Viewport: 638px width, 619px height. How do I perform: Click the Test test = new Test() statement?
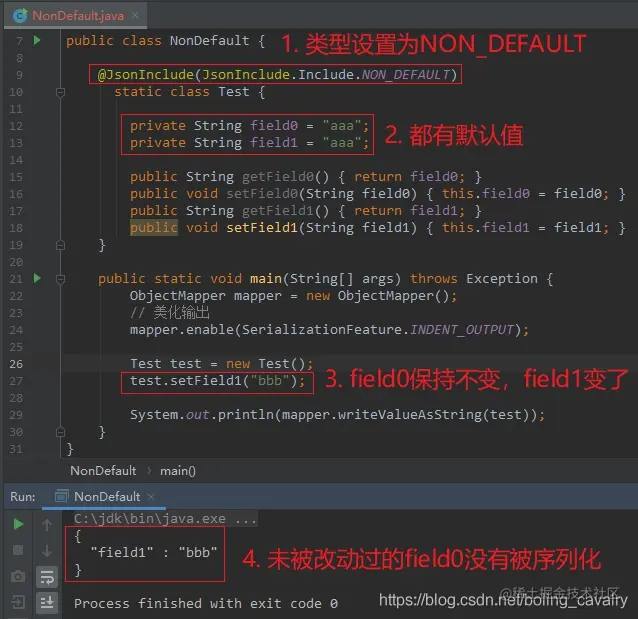click(222, 363)
